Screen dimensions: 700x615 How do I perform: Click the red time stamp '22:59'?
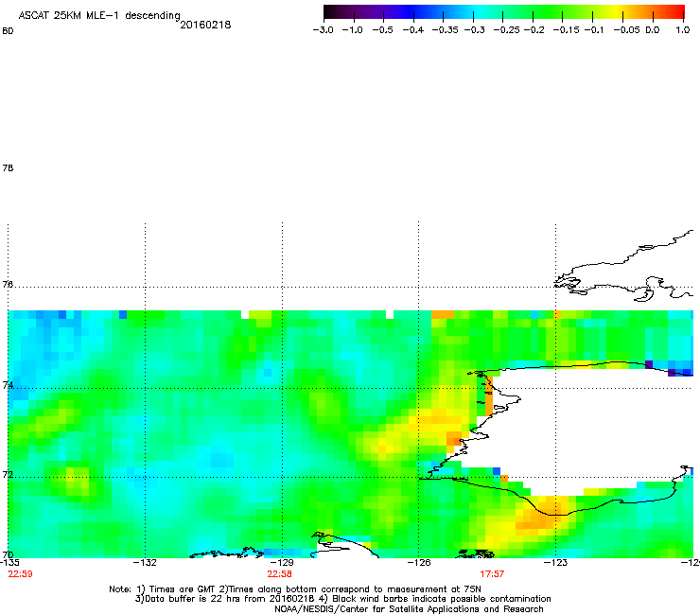point(20,574)
